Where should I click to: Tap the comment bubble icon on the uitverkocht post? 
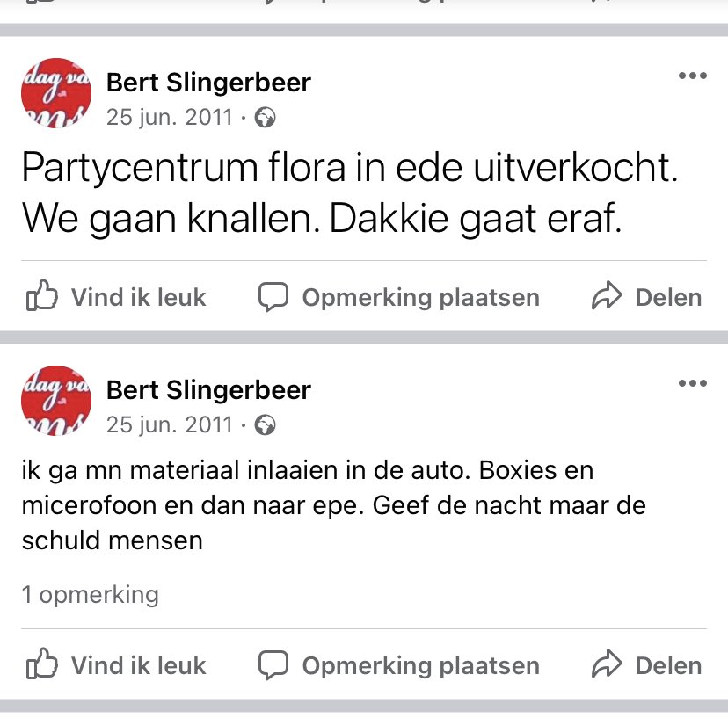273,297
